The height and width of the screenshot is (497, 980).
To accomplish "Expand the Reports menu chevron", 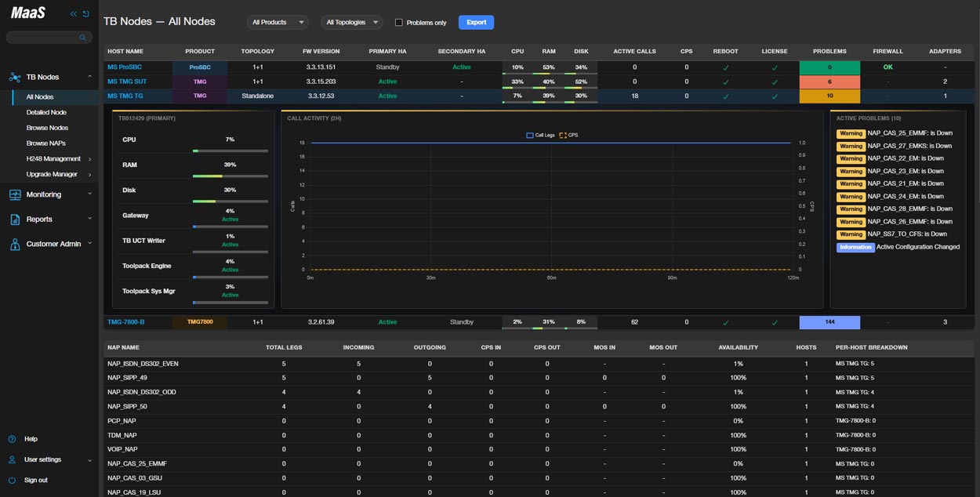I will 90,219.
